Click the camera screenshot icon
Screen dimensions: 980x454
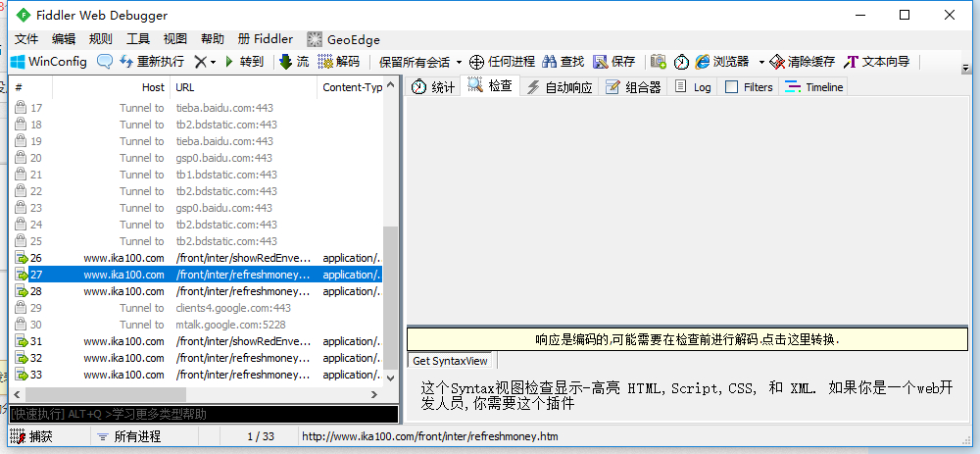(659, 61)
